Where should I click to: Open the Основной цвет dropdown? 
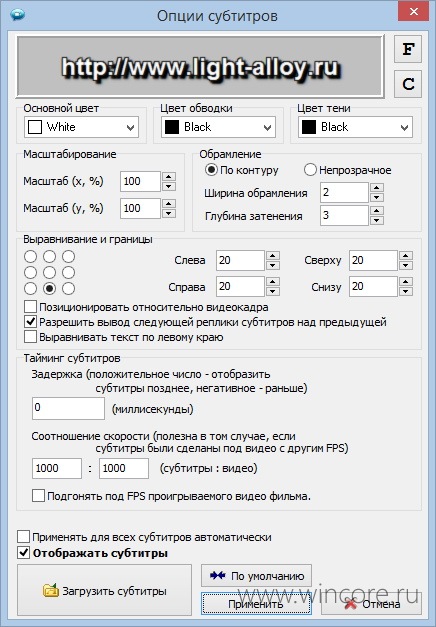(x=82, y=127)
